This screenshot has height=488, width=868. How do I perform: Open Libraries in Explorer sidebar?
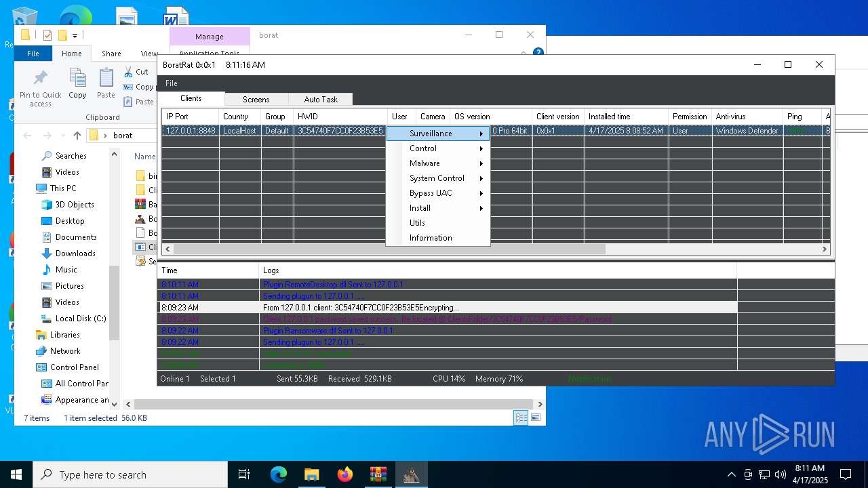(64, 335)
